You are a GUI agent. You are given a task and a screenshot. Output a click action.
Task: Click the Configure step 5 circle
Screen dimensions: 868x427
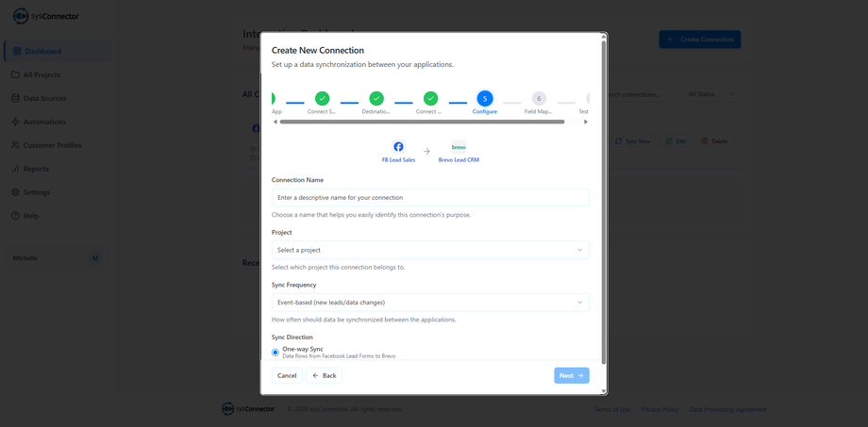484,98
